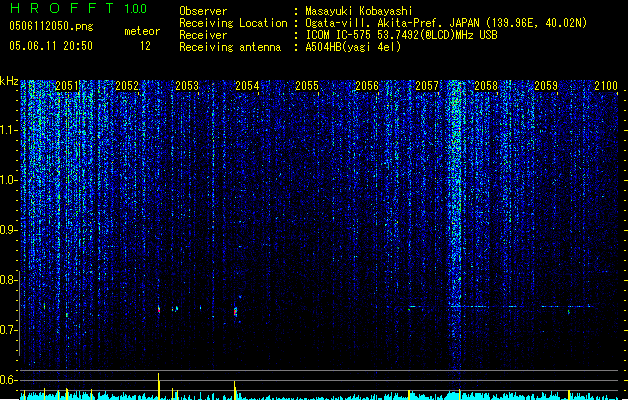The height and width of the screenshot is (400, 629).
Task: Select the observer name Masayuki Kobayashi
Action: [x=359, y=11]
